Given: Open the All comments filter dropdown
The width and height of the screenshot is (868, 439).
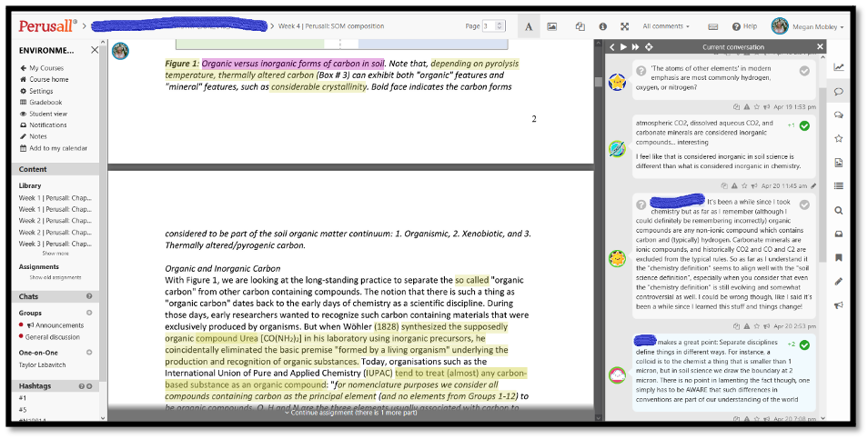Looking at the screenshot, I should pos(666,26).
